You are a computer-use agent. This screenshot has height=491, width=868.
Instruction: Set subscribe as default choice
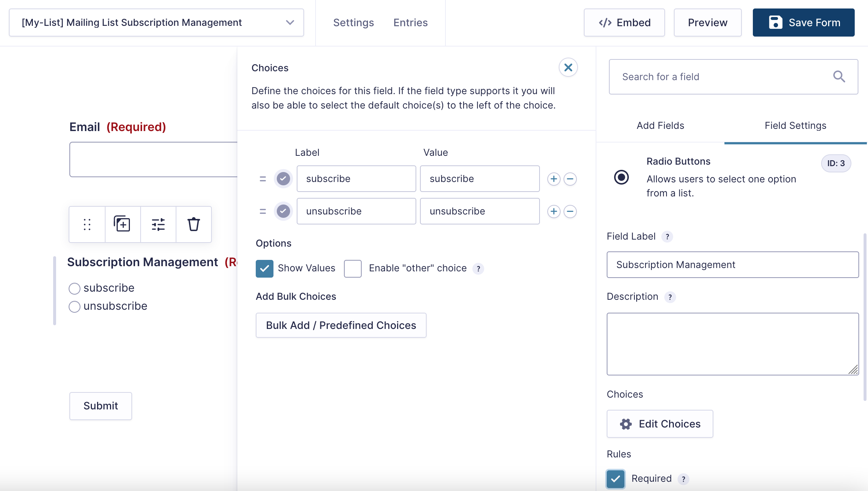click(x=283, y=179)
